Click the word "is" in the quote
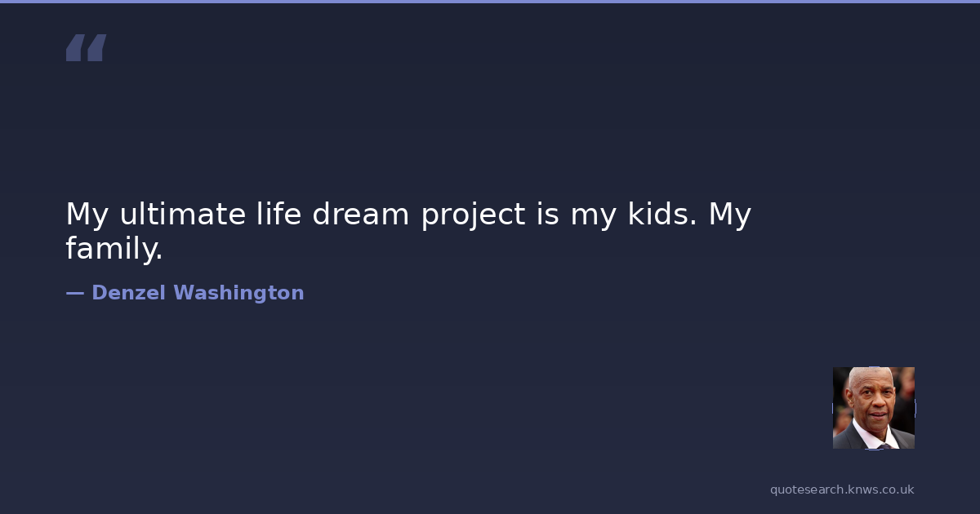Image resolution: width=980 pixels, height=514 pixels. pos(548,215)
